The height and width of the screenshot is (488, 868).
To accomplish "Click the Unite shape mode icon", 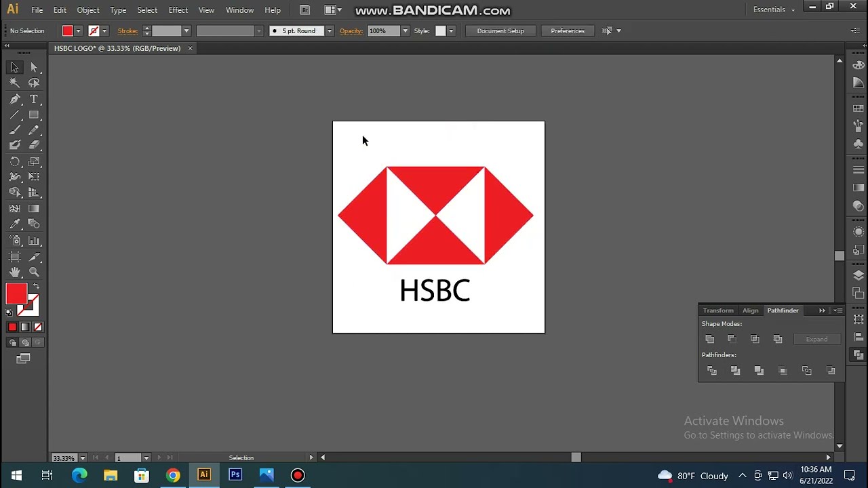I will click(709, 339).
